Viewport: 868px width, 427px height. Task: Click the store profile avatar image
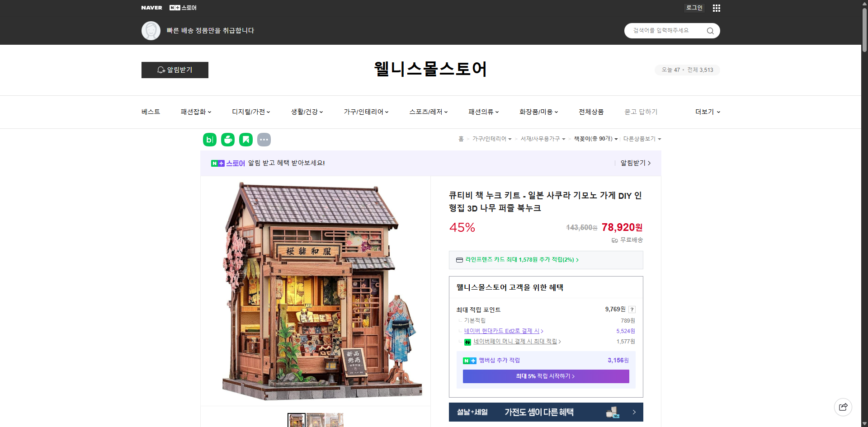click(151, 30)
